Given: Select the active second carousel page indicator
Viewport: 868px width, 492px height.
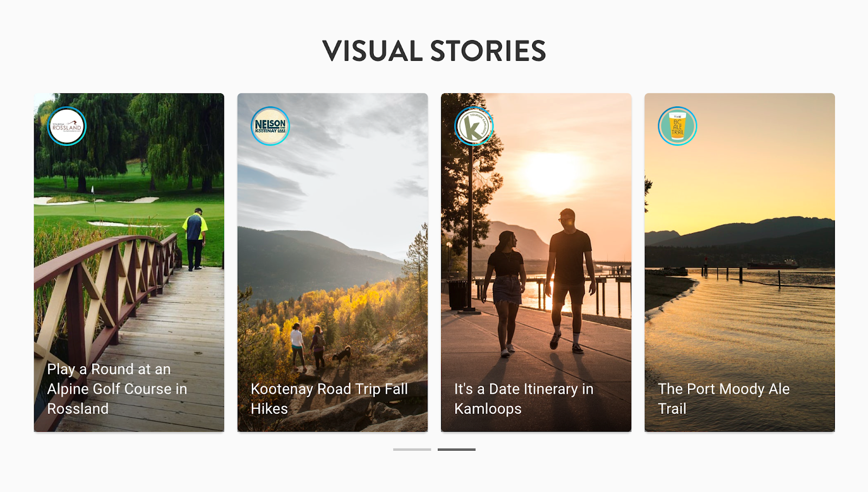Looking at the screenshot, I should (457, 450).
